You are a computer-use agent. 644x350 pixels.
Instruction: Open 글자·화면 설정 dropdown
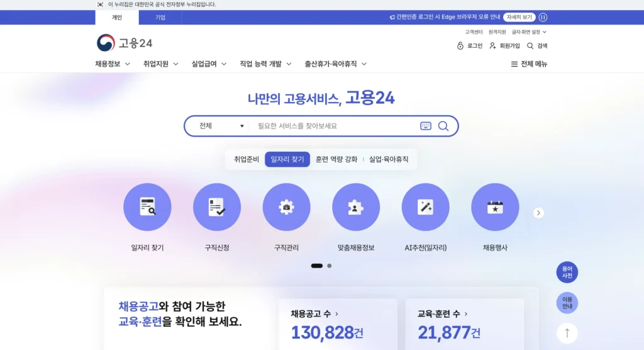(x=529, y=31)
